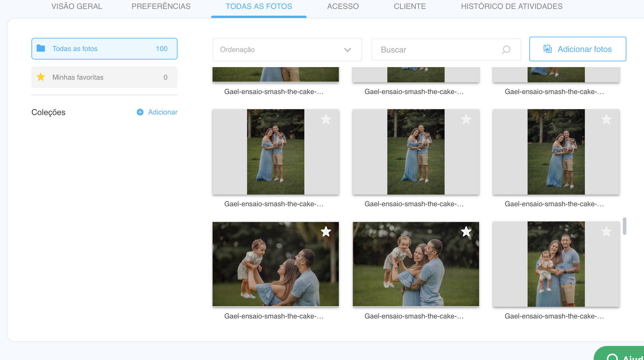The height and width of the screenshot is (360, 644).
Task: Switch to the Preferências tab
Action: (x=161, y=6)
